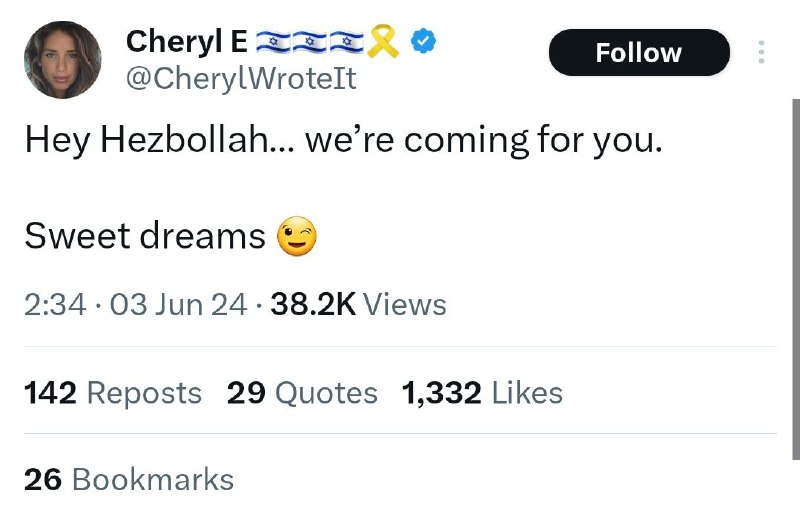
Task: Click the 03 Jun 24 date
Action: click(179, 304)
